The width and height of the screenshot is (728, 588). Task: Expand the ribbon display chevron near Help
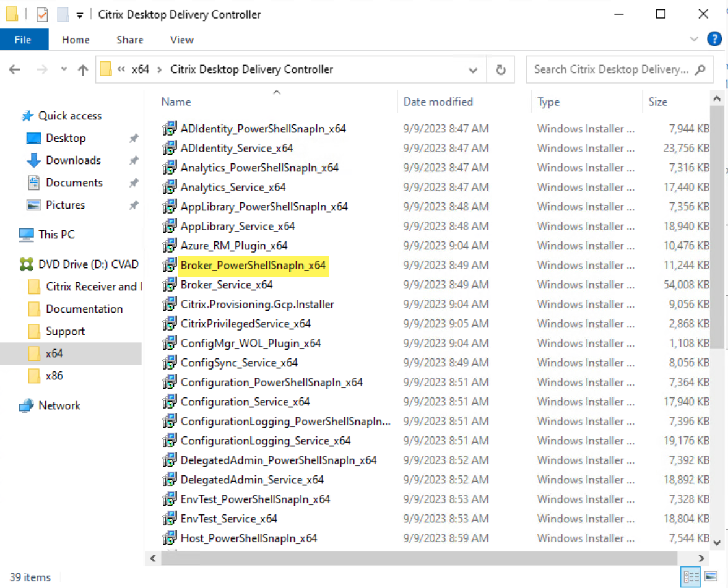(695, 39)
